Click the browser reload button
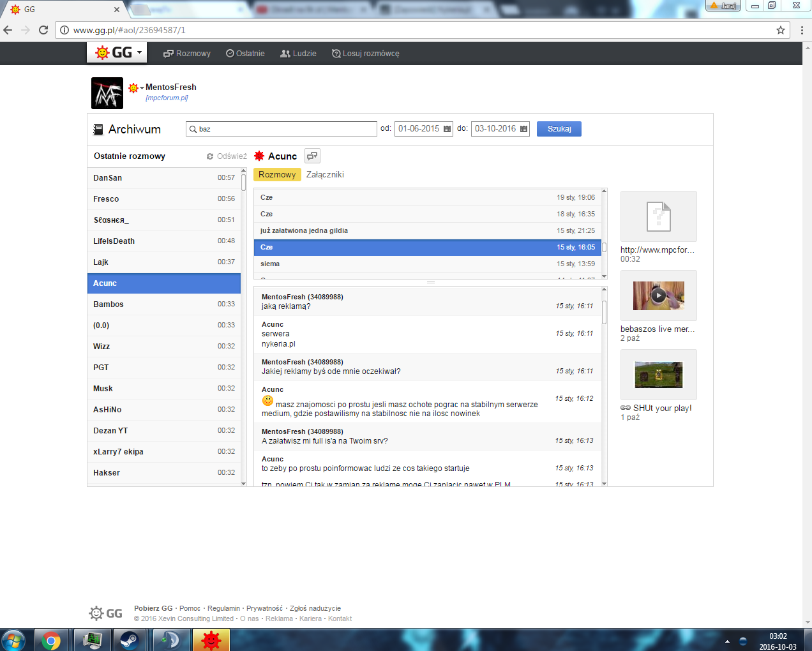This screenshot has height=651, width=812. [x=43, y=30]
